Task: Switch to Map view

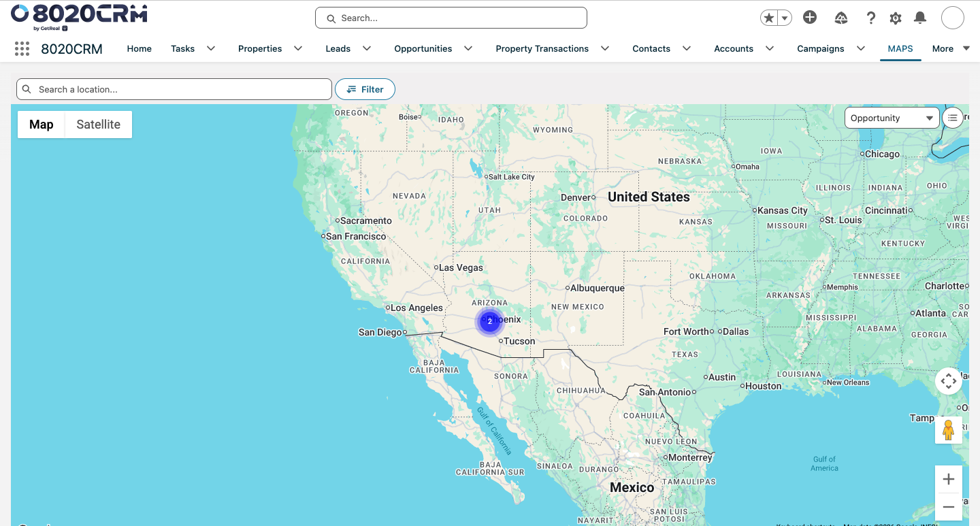Action: click(42, 125)
